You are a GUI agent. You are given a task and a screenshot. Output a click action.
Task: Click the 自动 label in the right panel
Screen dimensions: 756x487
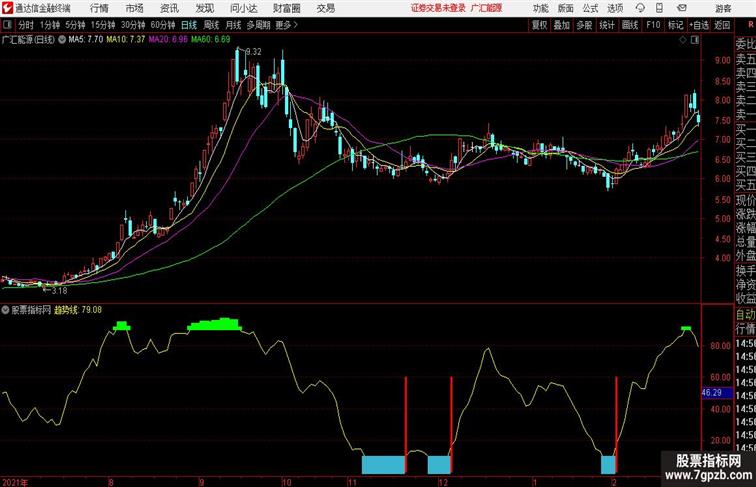click(x=745, y=315)
